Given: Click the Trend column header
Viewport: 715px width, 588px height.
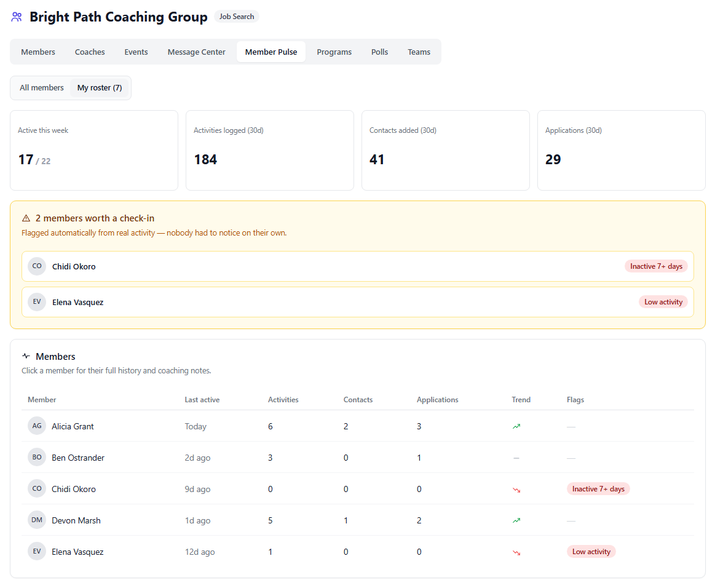Looking at the screenshot, I should [x=521, y=400].
